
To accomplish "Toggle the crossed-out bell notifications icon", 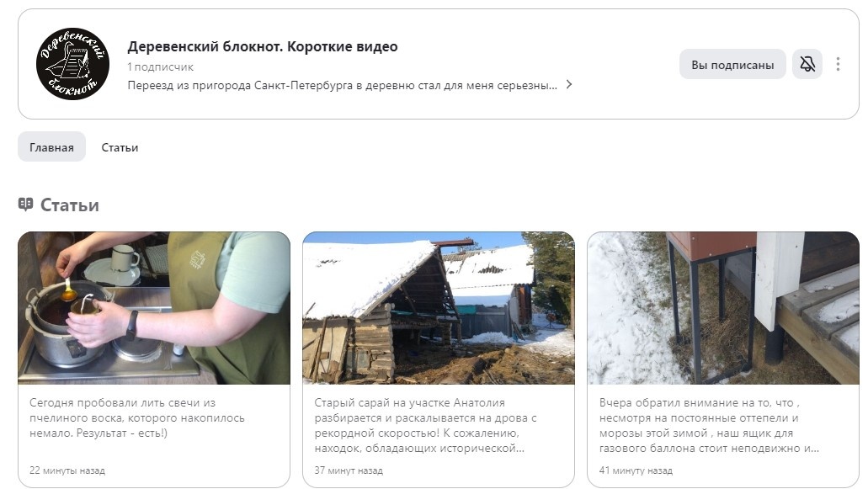I will 807,64.
